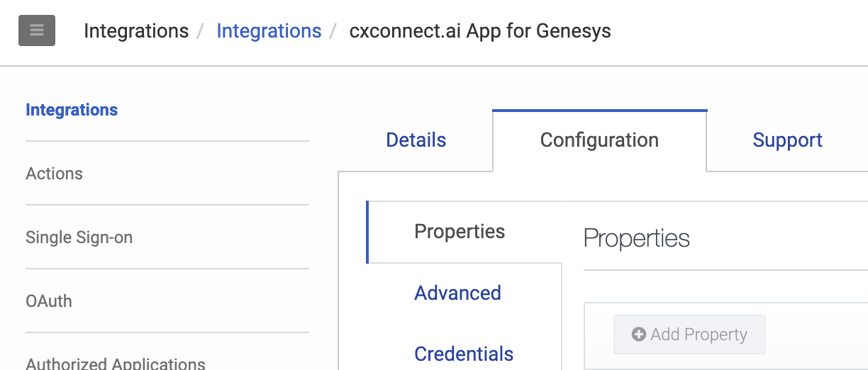868x370 pixels.
Task: Click the blue Integrations breadcrumb link
Action: pos(269,31)
